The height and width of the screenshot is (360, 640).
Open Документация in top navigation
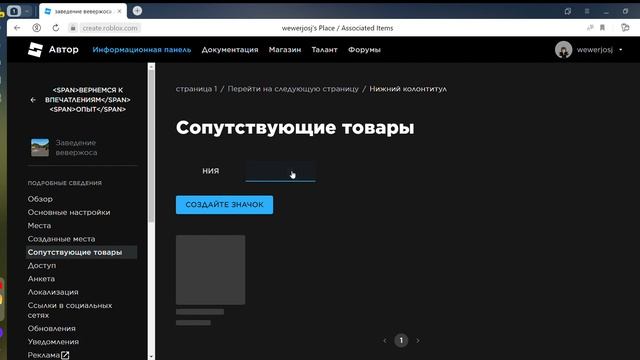pos(230,50)
